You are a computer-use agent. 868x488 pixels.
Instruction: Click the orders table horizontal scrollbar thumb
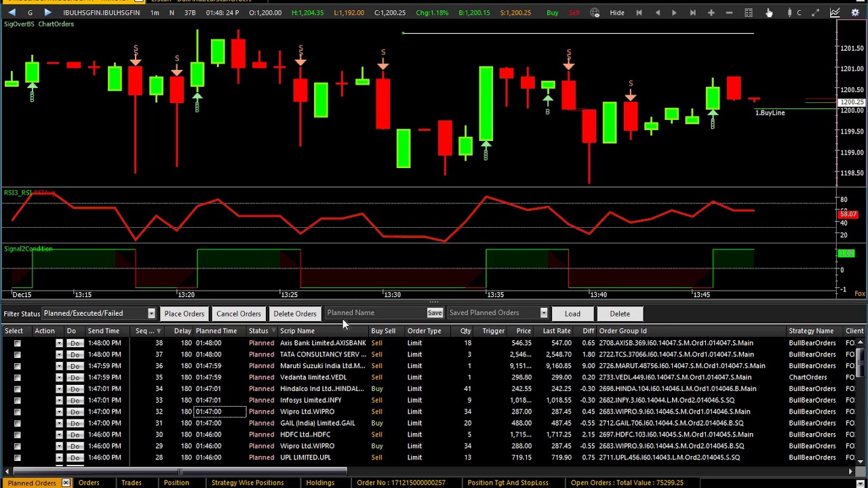coord(180,472)
